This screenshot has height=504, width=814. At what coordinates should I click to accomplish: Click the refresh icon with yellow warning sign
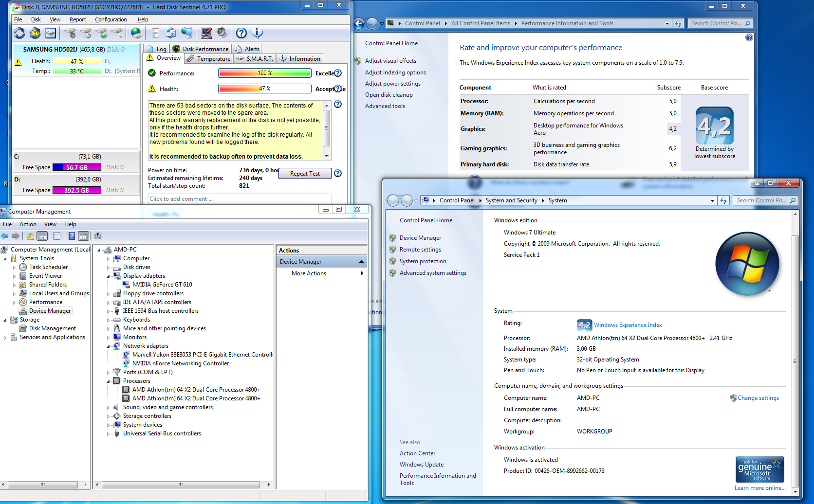tap(35, 33)
